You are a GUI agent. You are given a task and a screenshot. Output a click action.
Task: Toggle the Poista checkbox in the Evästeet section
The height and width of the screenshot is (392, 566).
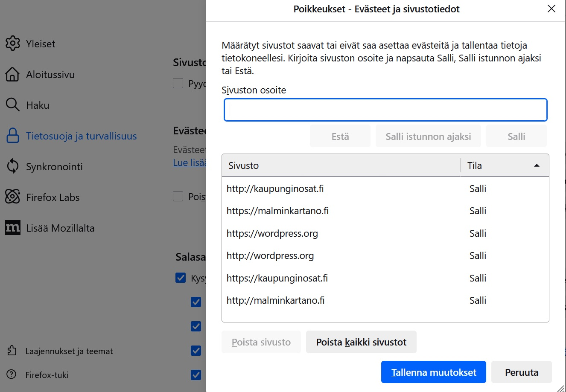(178, 196)
